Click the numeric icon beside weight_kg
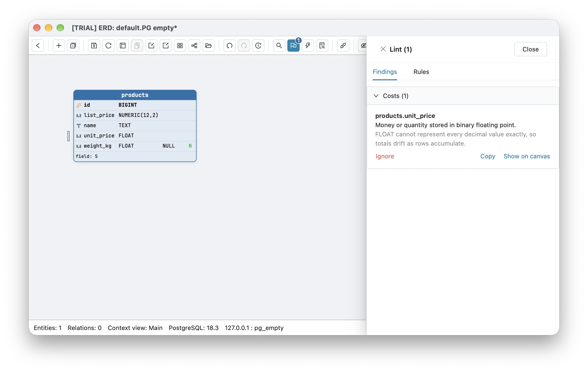The width and height of the screenshot is (588, 373). pos(79,146)
